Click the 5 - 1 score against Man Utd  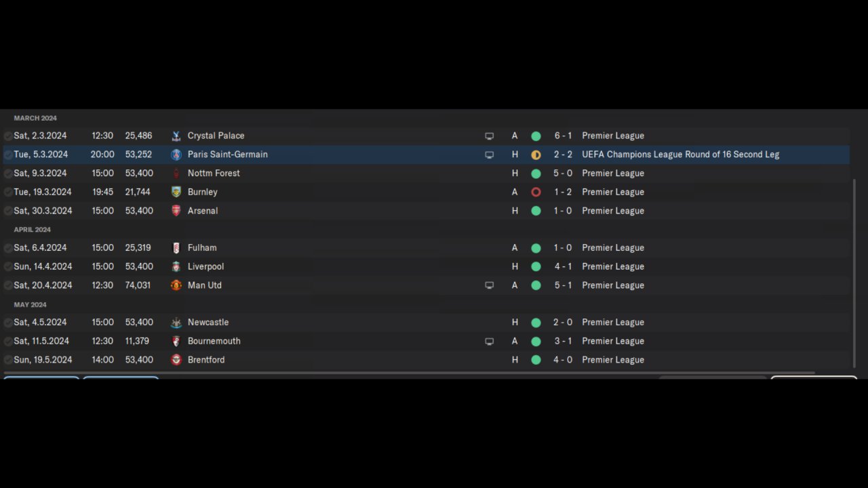tap(563, 285)
